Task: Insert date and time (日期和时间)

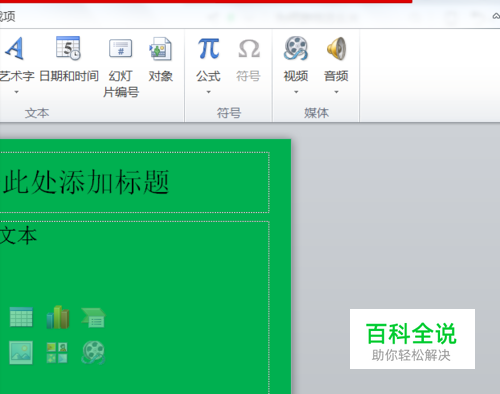Action: tap(69, 58)
